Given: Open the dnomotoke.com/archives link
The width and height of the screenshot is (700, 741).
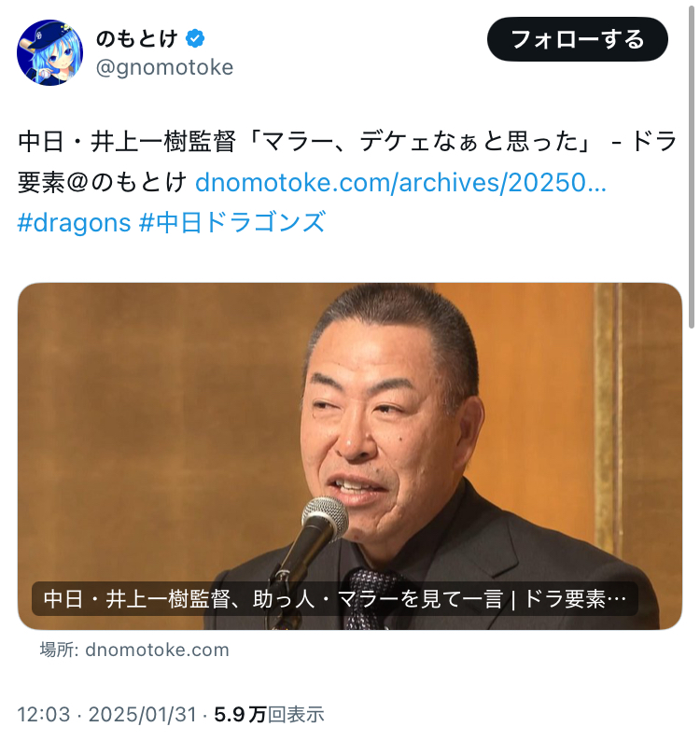Looking at the screenshot, I should click(x=400, y=182).
